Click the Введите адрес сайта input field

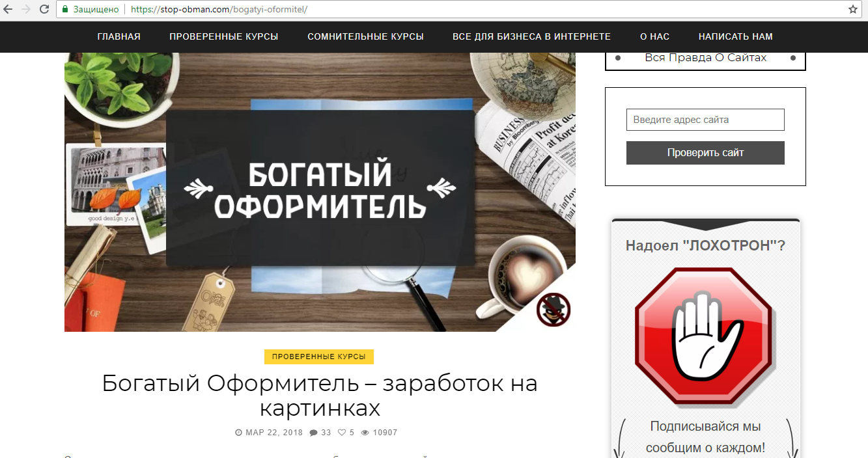[705, 119]
